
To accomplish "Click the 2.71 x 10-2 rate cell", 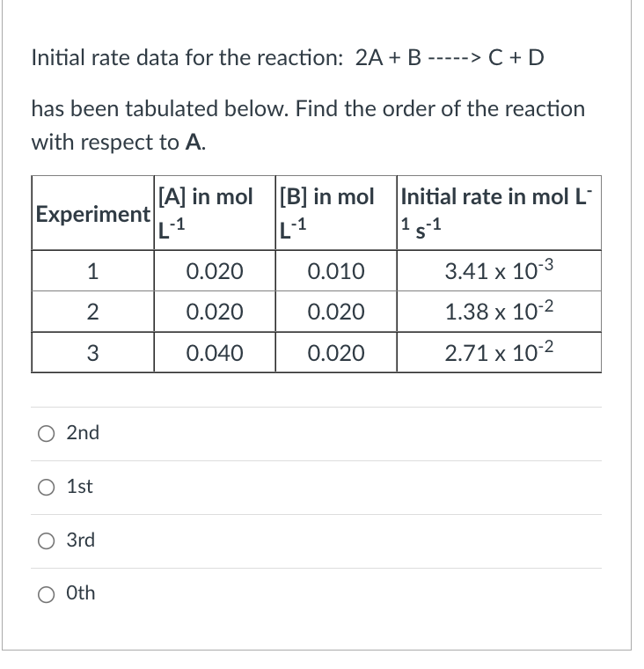I will [x=498, y=353].
